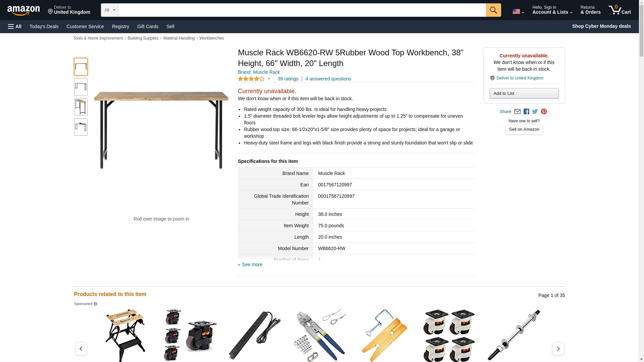Click the search magnifier button

493,10
